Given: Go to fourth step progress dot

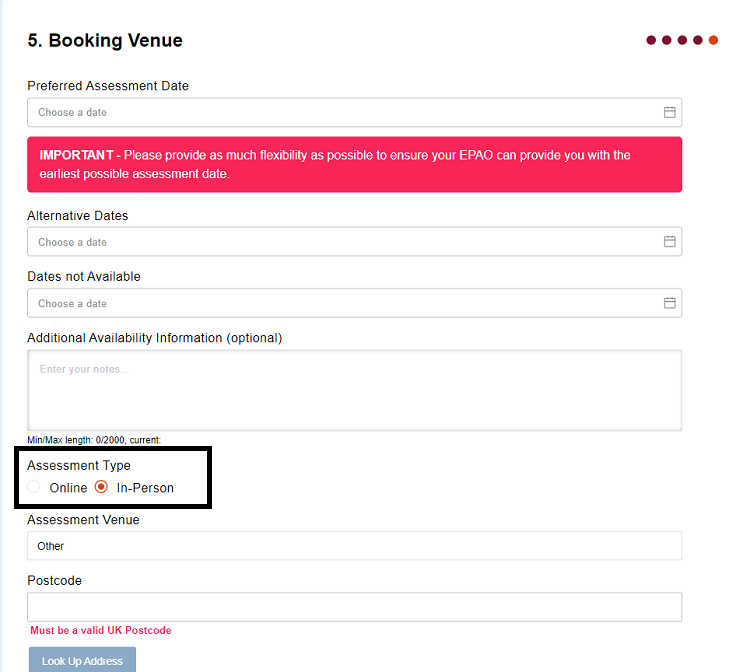Looking at the screenshot, I should click(697, 40).
